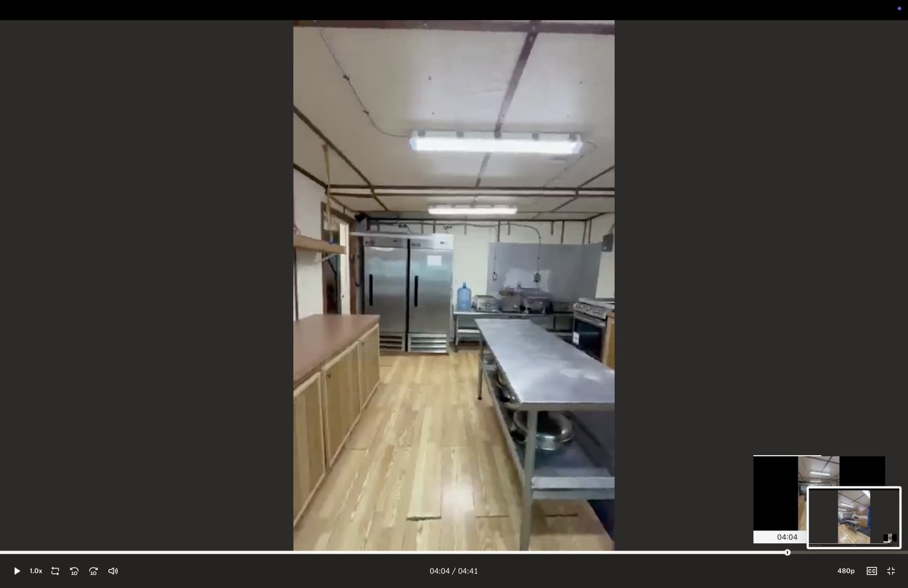Click the kitchen video frame to toggle playback

453,285
